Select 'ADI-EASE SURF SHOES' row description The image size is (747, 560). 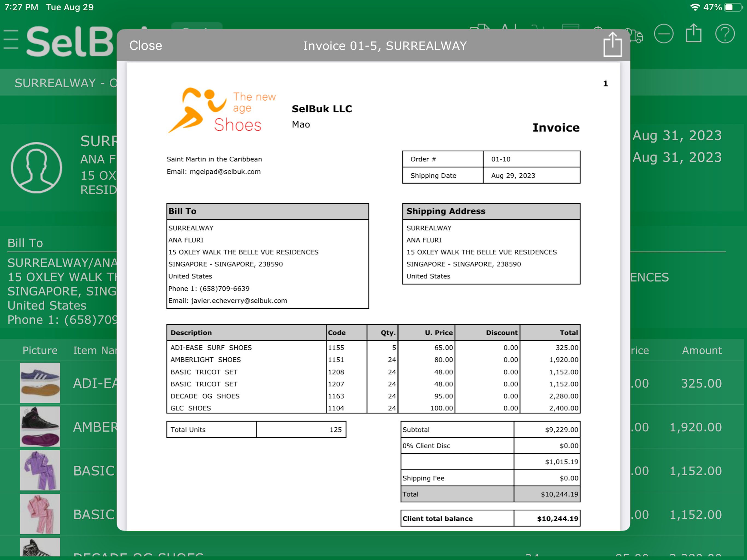pos(211,348)
